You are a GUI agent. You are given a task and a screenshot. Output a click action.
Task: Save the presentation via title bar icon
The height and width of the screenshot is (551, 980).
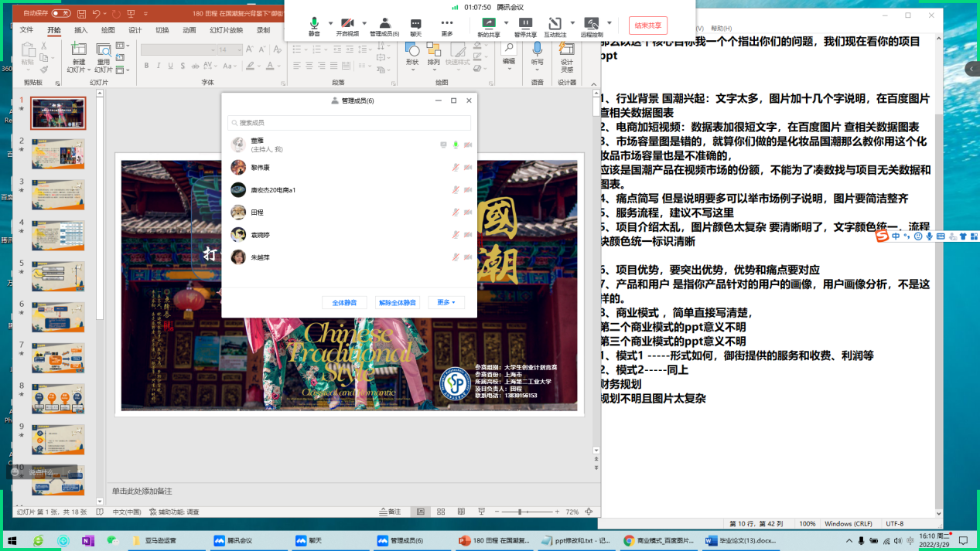(x=80, y=14)
